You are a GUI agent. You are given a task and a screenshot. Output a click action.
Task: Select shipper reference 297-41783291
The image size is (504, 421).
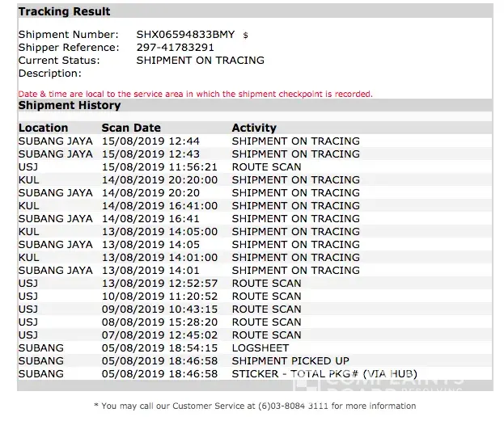click(x=176, y=47)
